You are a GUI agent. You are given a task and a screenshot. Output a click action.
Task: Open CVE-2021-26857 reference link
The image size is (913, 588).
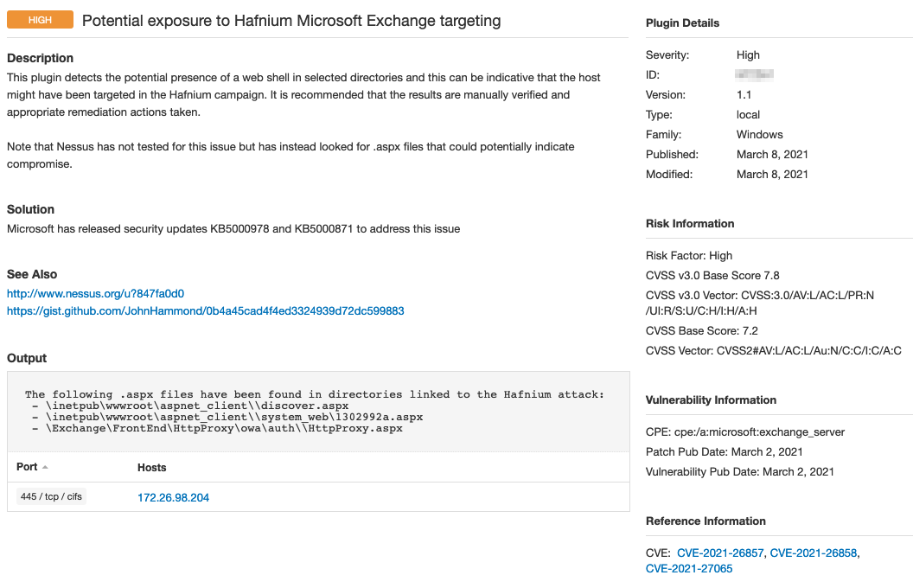coord(720,553)
